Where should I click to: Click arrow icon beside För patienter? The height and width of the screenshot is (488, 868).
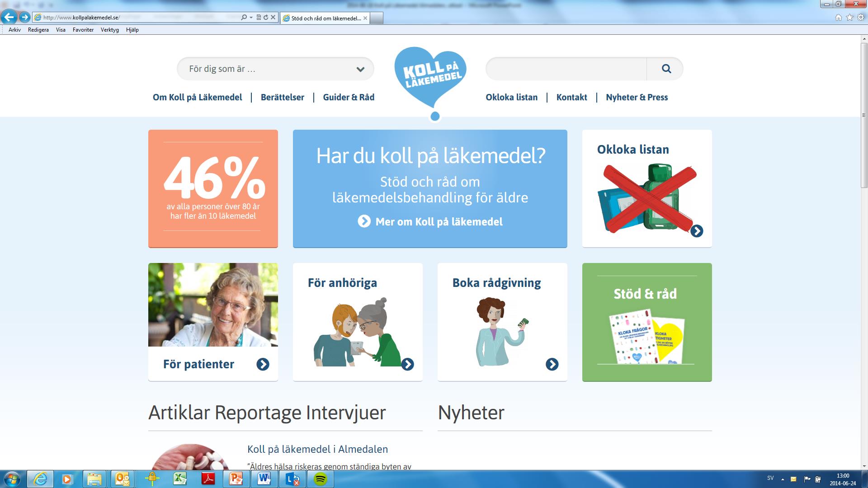(x=263, y=364)
